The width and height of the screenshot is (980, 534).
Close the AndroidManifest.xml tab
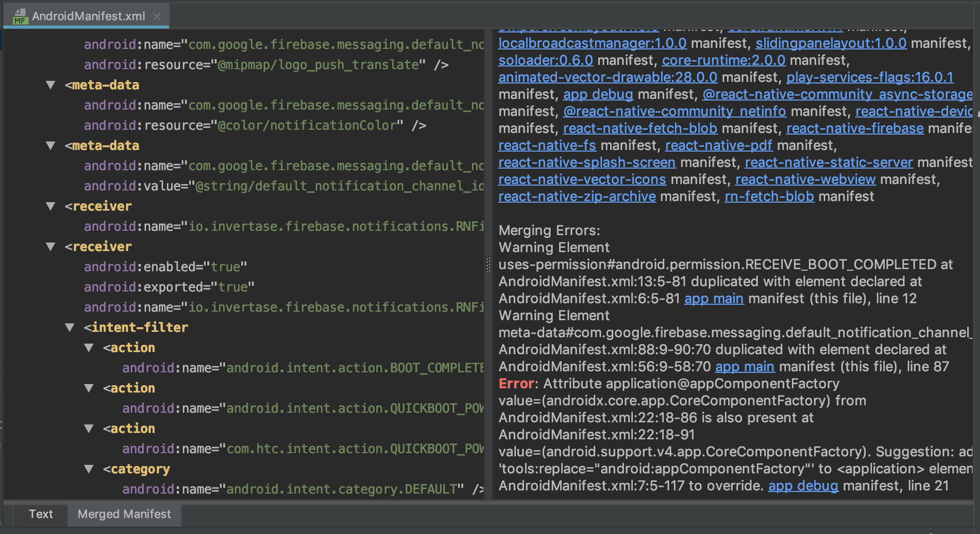point(157,16)
